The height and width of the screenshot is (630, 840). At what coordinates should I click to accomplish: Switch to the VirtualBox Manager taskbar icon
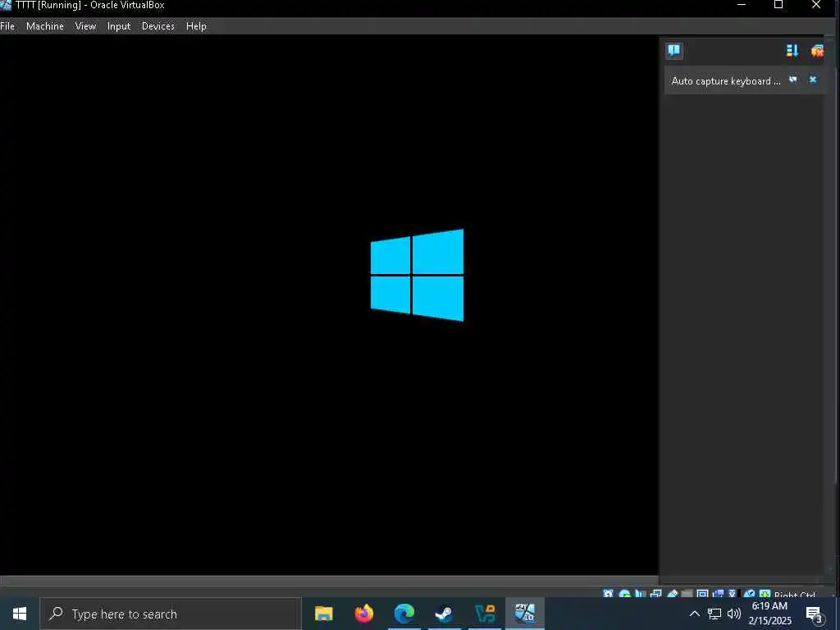485,614
